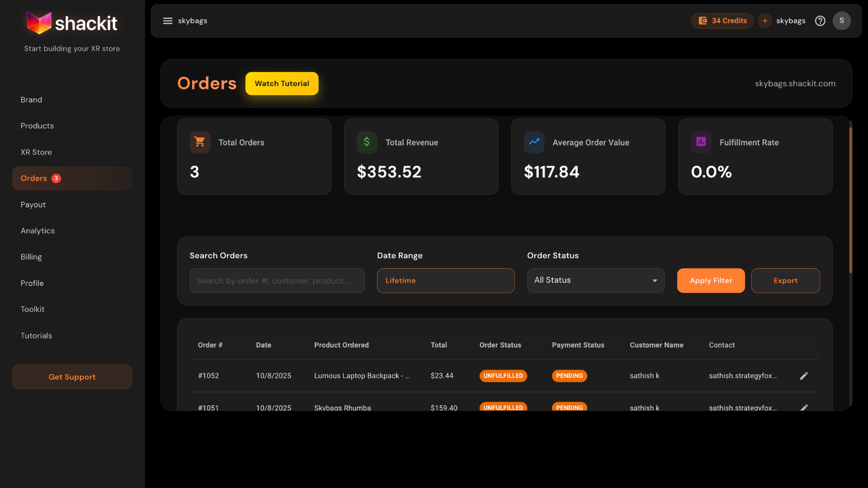This screenshot has height=488, width=868.
Task: Navigate to the Payout page
Action: tap(33, 205)
